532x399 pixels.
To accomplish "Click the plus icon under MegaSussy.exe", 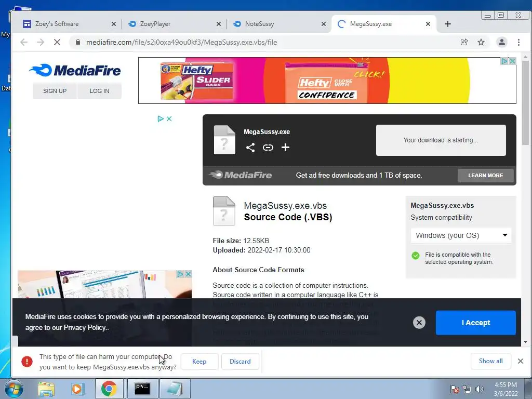I will coord(285,147).
